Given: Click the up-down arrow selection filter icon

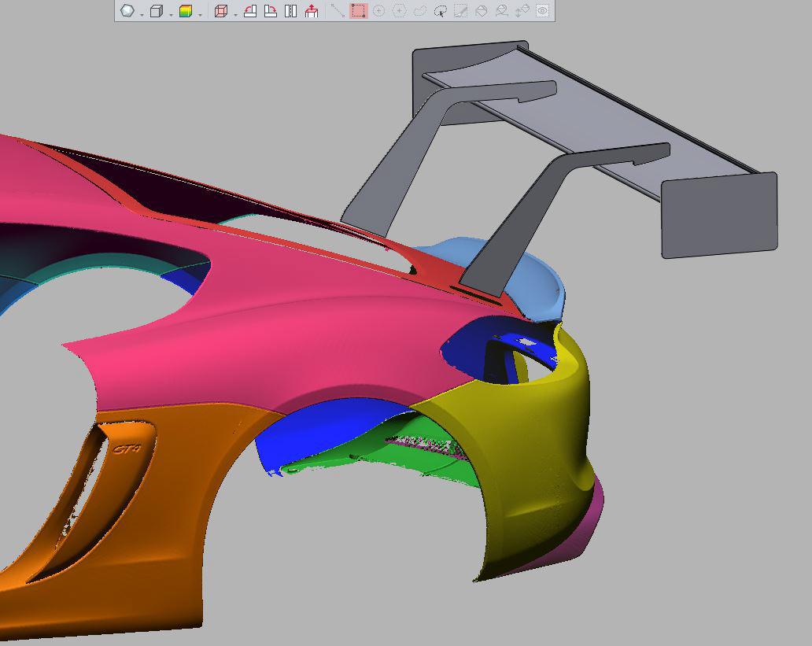Looking at the screenshot, I should (x=522, y=11).
